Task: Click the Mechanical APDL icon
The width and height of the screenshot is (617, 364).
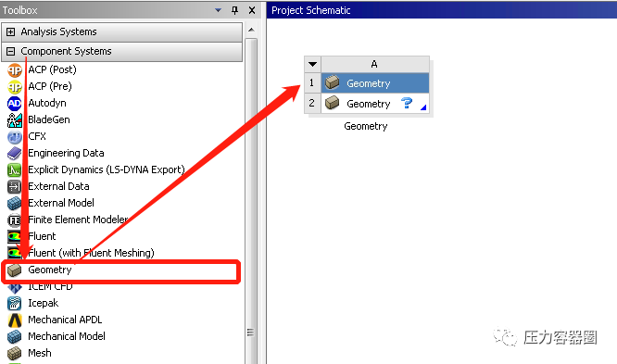Action: (15, 320)
